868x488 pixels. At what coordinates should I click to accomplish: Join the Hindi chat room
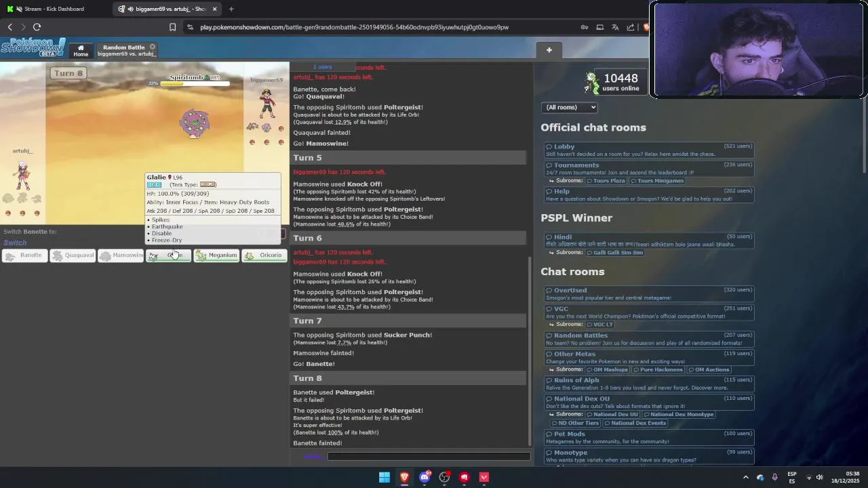[x=650, y=240]
